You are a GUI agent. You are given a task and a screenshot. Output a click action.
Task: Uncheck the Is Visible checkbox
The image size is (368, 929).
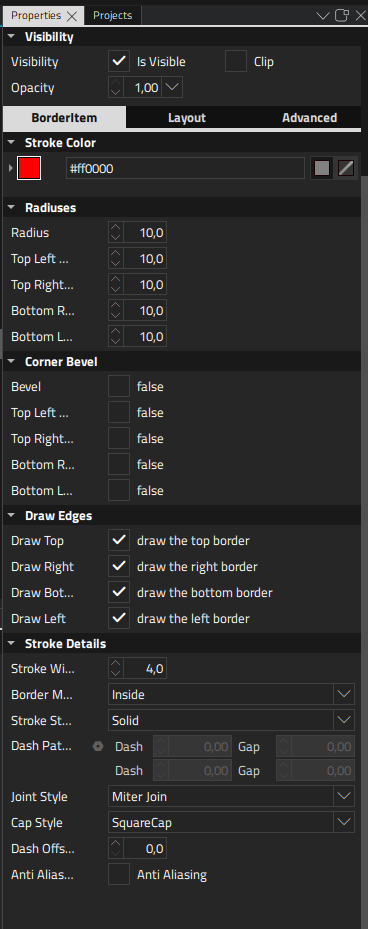119,61
